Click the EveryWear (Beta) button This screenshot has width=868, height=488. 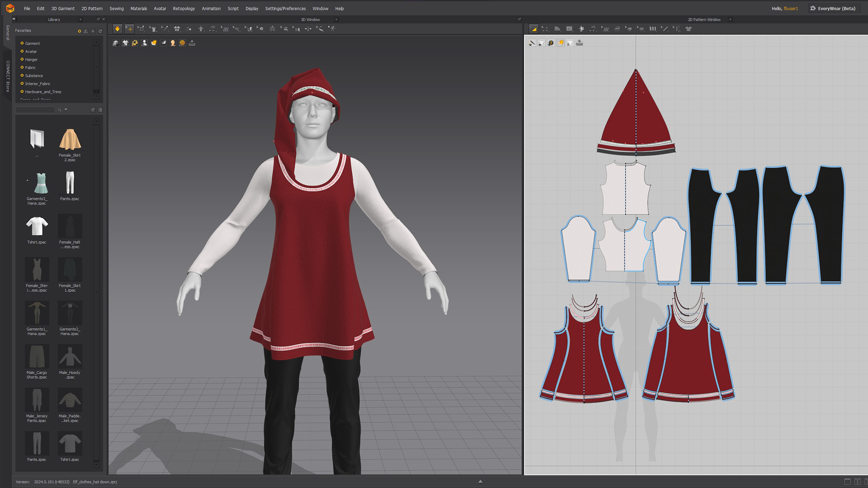click(x=834, y=9)
